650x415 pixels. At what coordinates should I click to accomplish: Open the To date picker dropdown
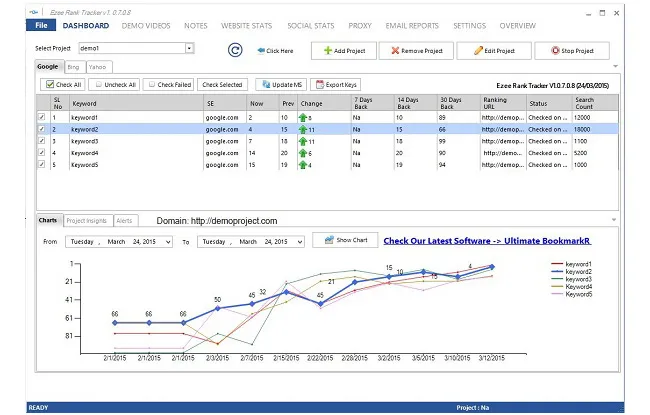299,241
